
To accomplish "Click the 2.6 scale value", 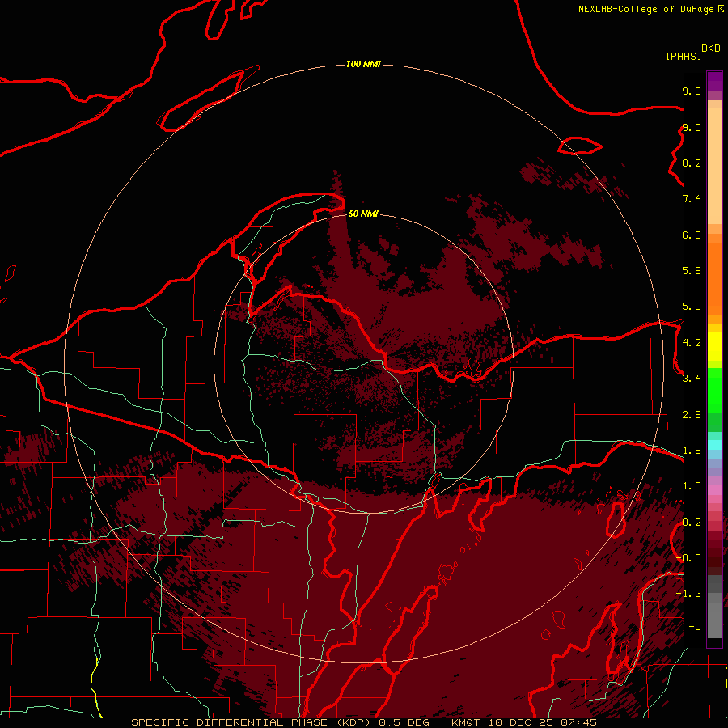I will coord(692,414).
